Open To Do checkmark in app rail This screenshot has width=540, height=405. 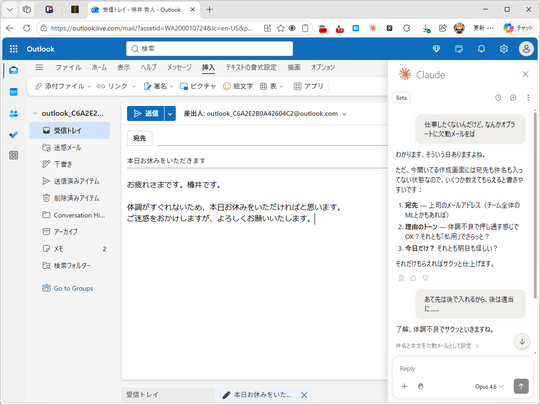click(x=13, y=135)
